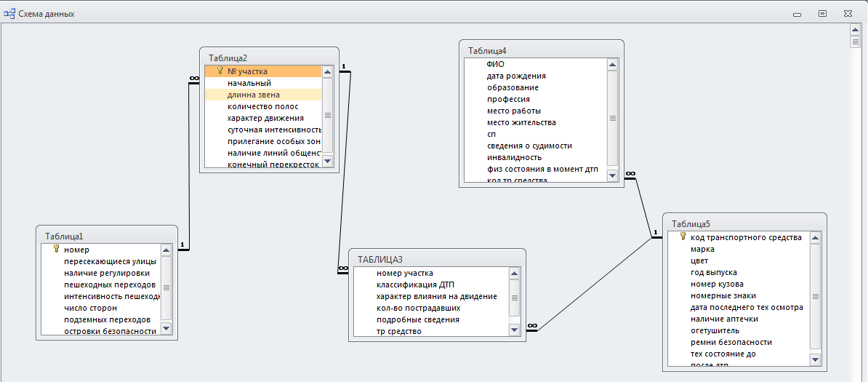The height and width of the screenshot is (382, 868).
Task: Select the field код транспортного средства
Action: click(739, 237)
